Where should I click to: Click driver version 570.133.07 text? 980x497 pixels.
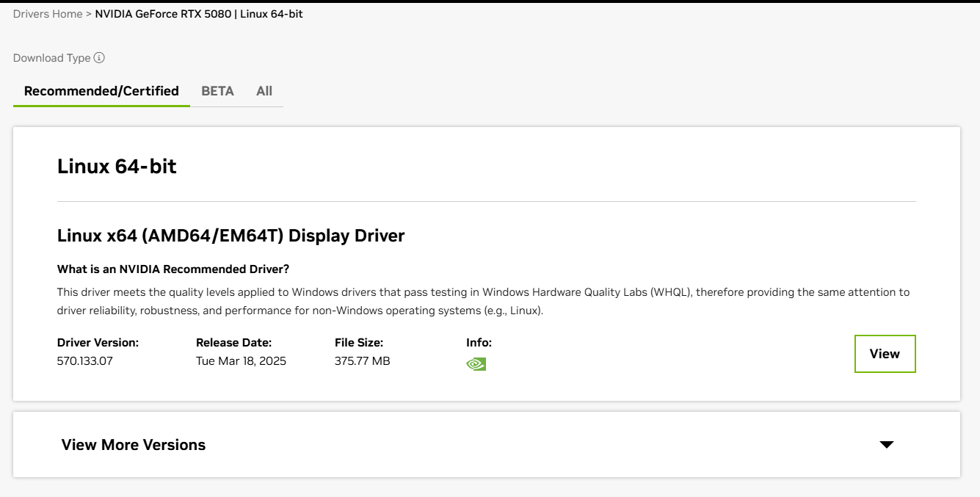pyautogui.click(x=85, y=361)
